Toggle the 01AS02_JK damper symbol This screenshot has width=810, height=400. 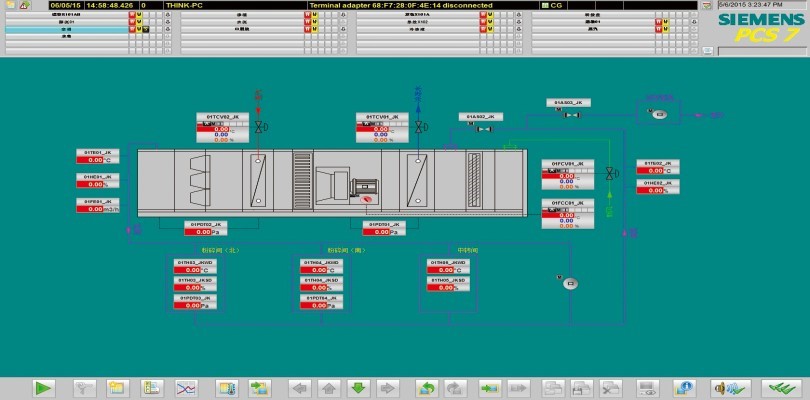tap(483, 128)
